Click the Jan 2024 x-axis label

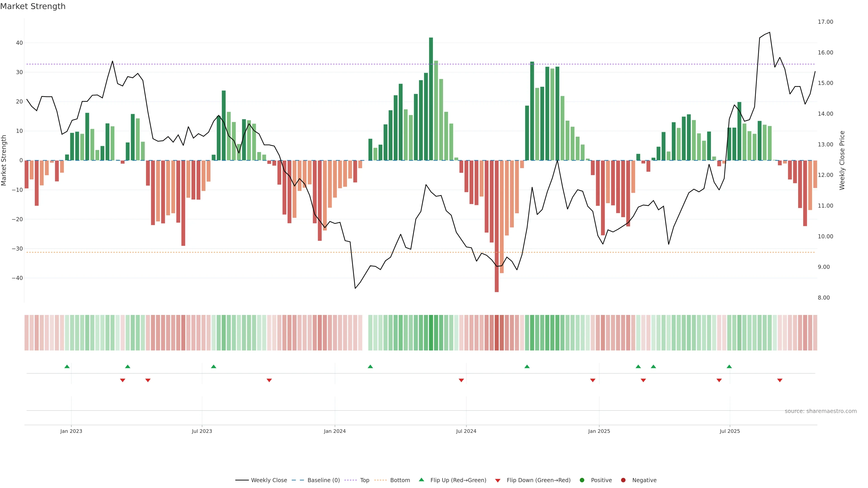(x=335, y=431)
